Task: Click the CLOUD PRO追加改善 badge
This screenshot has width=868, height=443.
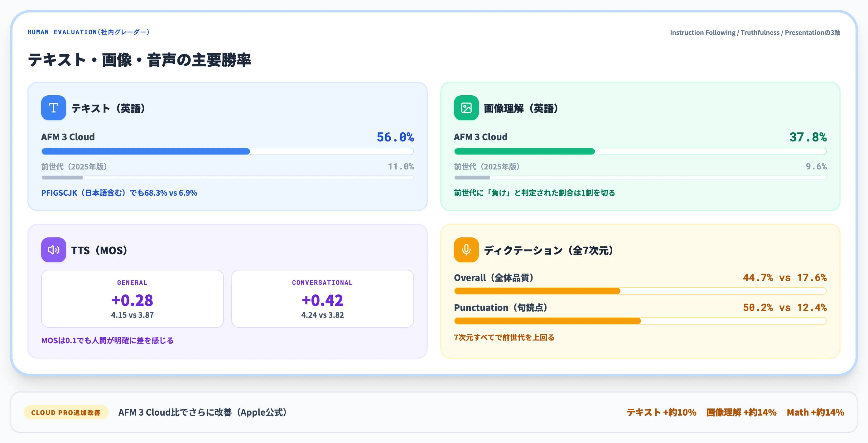Action: (66, 412)
